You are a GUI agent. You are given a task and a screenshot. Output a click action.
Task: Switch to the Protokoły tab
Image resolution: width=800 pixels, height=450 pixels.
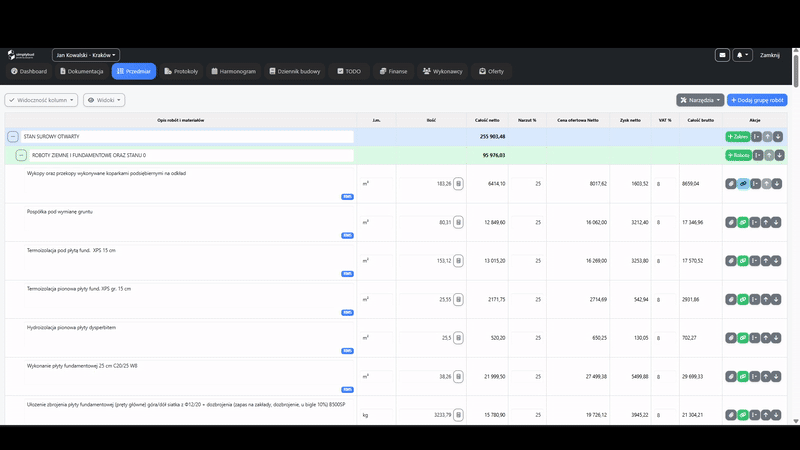tap(181, 71)
